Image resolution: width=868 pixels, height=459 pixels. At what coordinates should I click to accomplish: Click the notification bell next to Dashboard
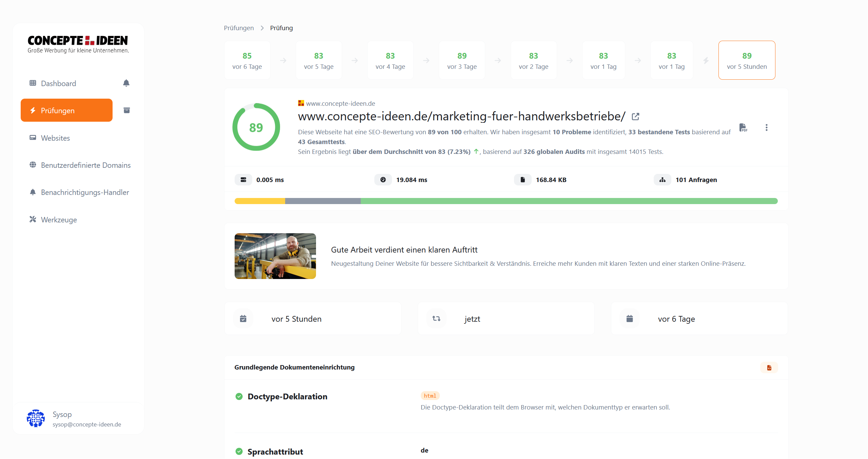point(126,83)
